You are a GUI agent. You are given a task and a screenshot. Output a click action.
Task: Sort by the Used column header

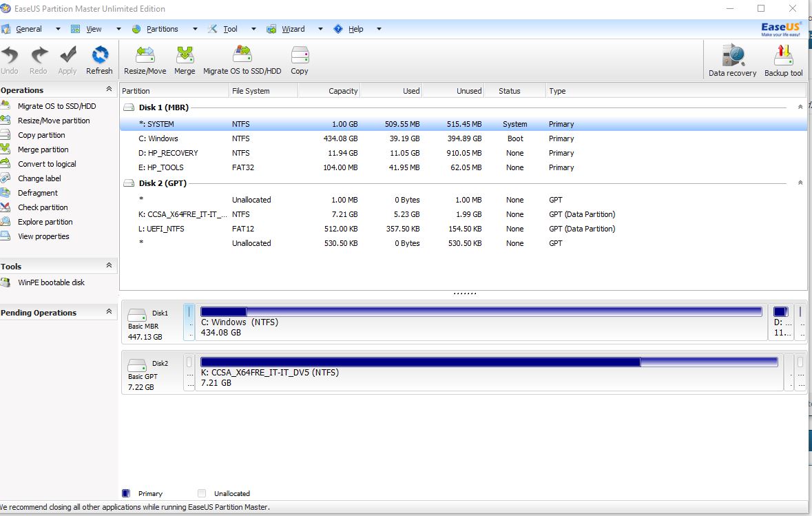click(x=391, y=91)
